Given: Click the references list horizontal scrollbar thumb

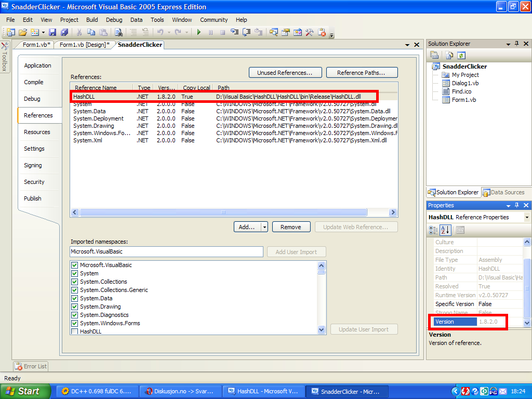Looking at the screenshot, I should click(x=223, y=212).
